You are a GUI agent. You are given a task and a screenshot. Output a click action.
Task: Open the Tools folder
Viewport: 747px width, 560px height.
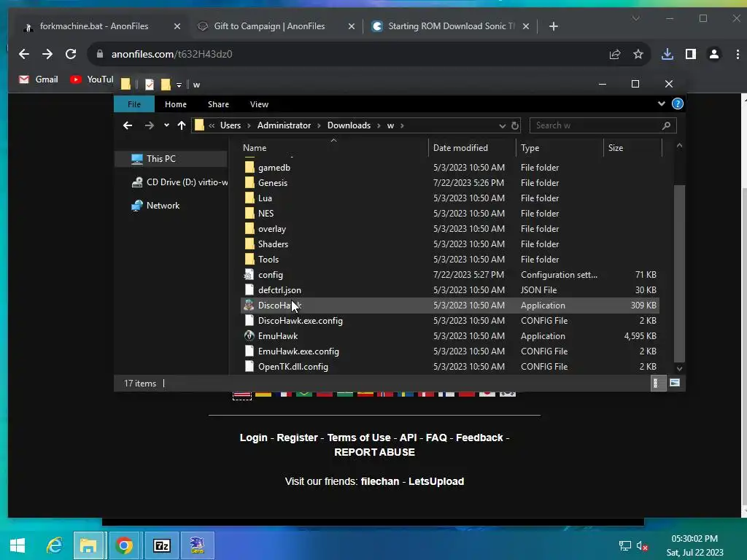click(x=268, y=259)
